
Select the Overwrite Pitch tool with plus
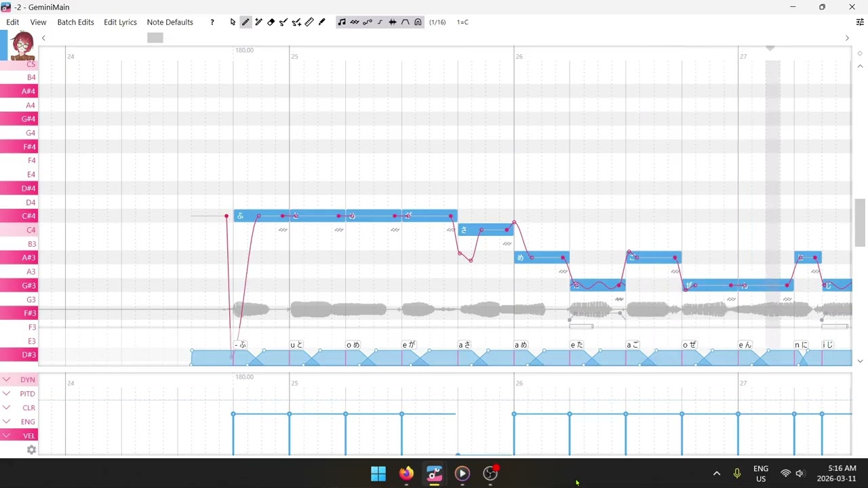296,22
